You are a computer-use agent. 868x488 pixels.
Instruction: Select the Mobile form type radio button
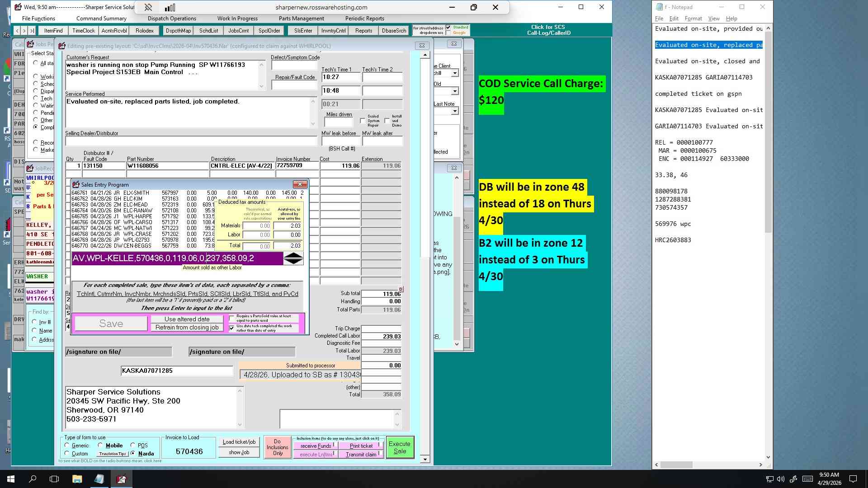100,446
